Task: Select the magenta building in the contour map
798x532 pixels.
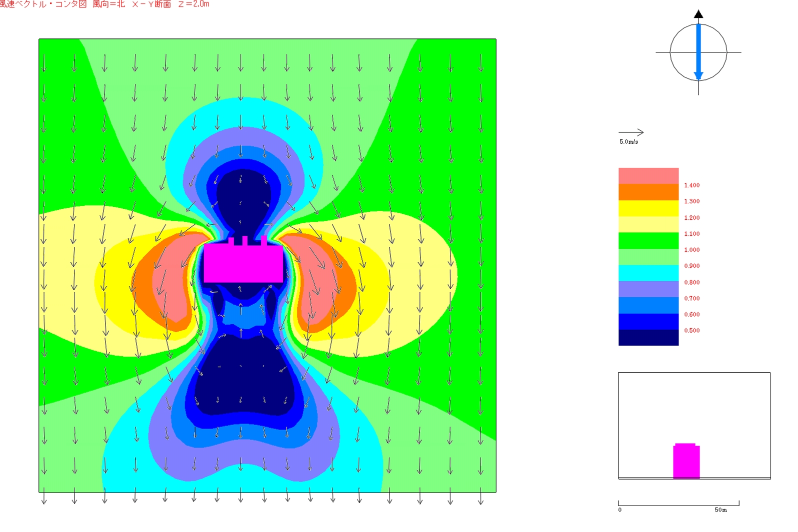Action: [243, 263]
